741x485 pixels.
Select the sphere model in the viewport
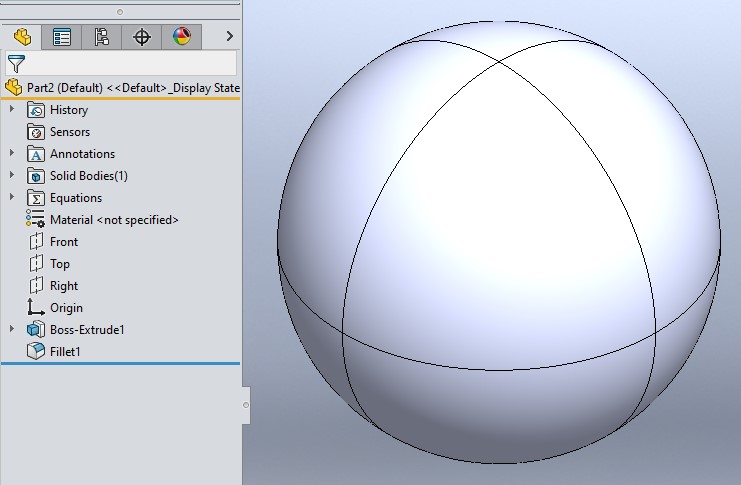tap(499, 242)
